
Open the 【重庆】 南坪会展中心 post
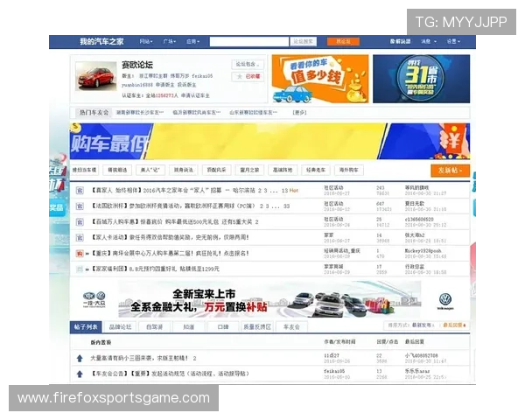tap(170, 253)
